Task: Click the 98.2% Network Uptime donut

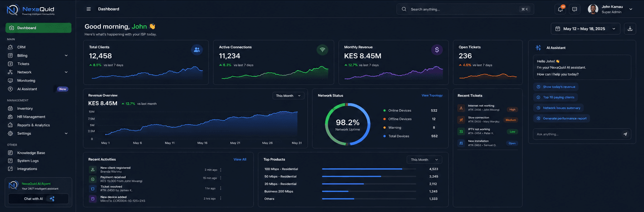Action: (348, 124)
